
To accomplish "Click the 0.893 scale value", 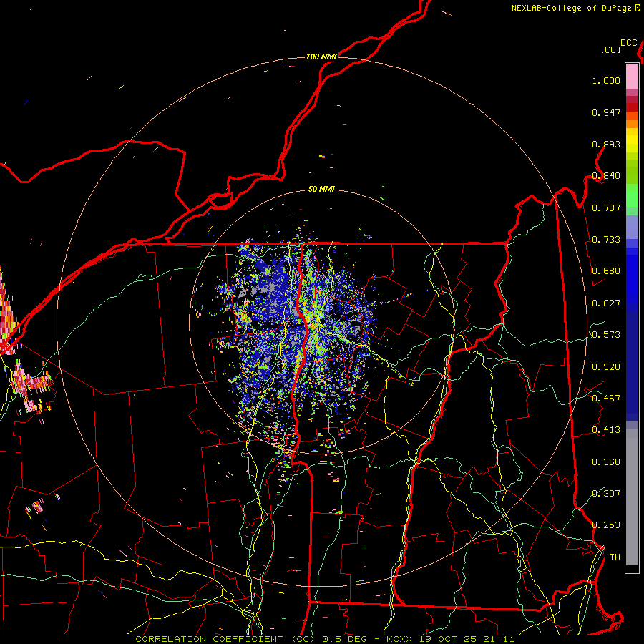I will coord(606,144).
